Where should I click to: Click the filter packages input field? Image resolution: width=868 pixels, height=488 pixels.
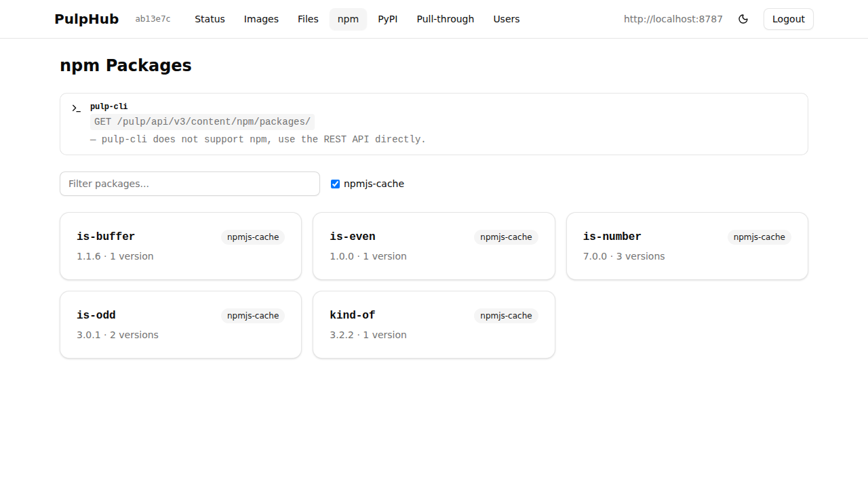189,184
